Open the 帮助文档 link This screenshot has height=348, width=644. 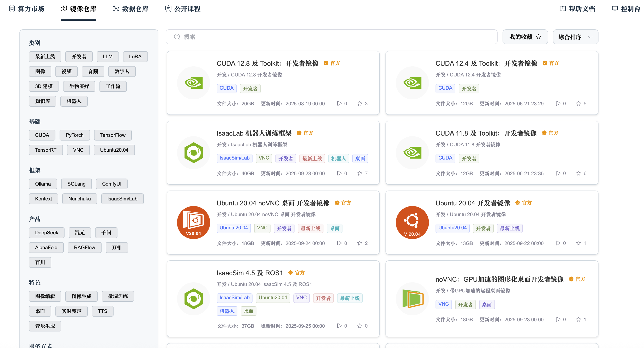(x=577, y=9)
